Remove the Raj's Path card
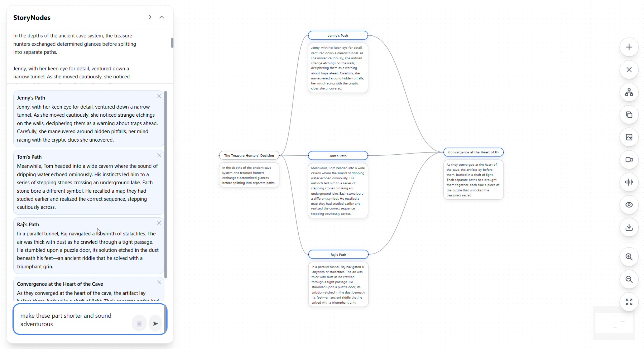The width and height of the screenshot is (644, 349). (x=159, y=223)
